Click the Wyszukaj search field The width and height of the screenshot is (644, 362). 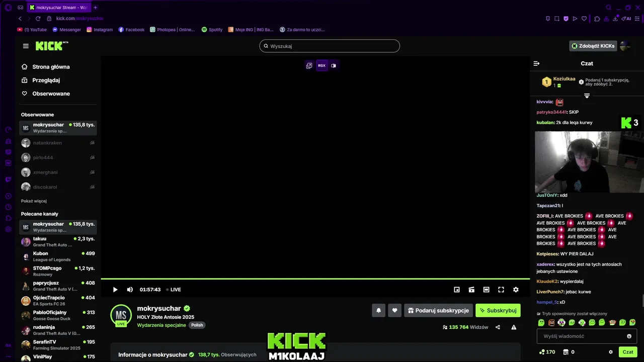[330, 46]
